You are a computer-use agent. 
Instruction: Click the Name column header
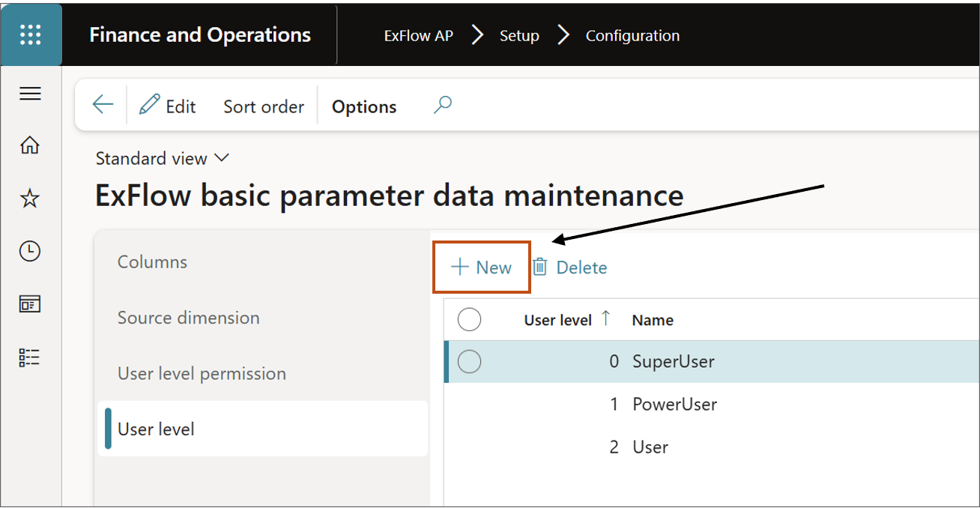653,320
